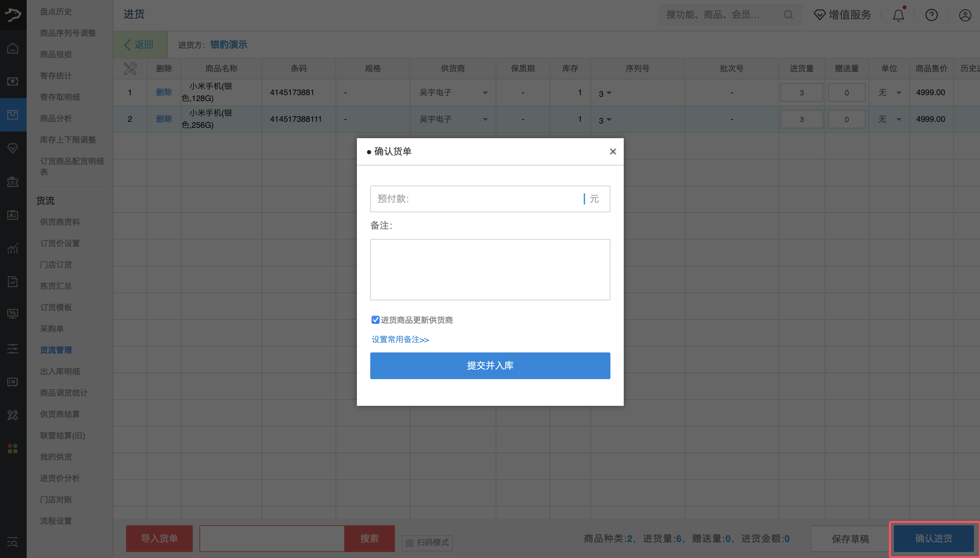Open the 设置常用备注>> link
Viewport: 980px width, 558px height.
(x=400, y=339)
